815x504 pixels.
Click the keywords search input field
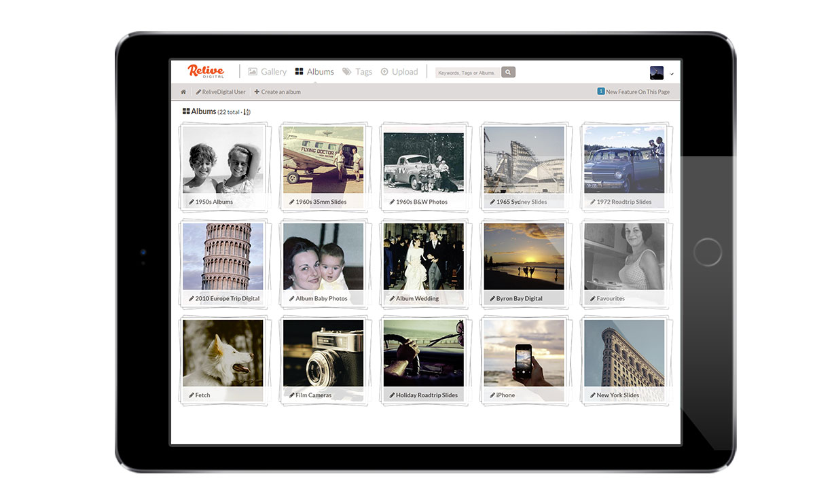tap(467, 71)
